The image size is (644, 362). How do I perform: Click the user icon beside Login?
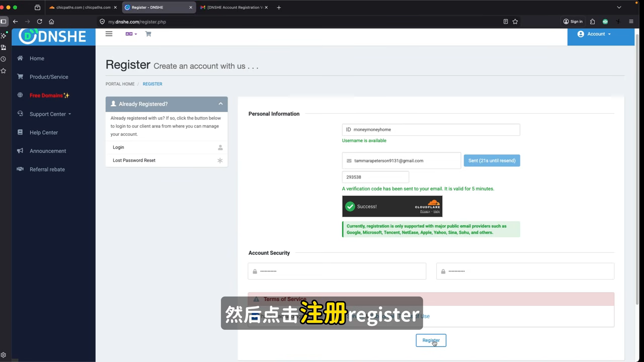point(220,147)
